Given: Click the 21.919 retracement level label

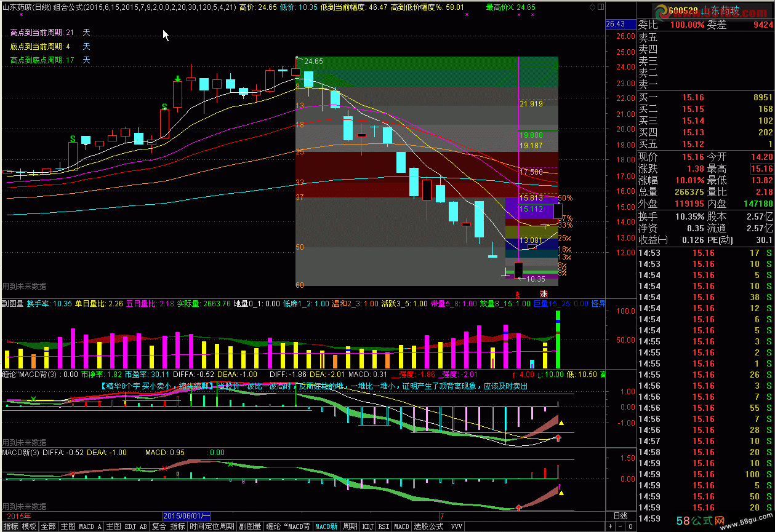Looking at the screenshot, I should 531,104.
